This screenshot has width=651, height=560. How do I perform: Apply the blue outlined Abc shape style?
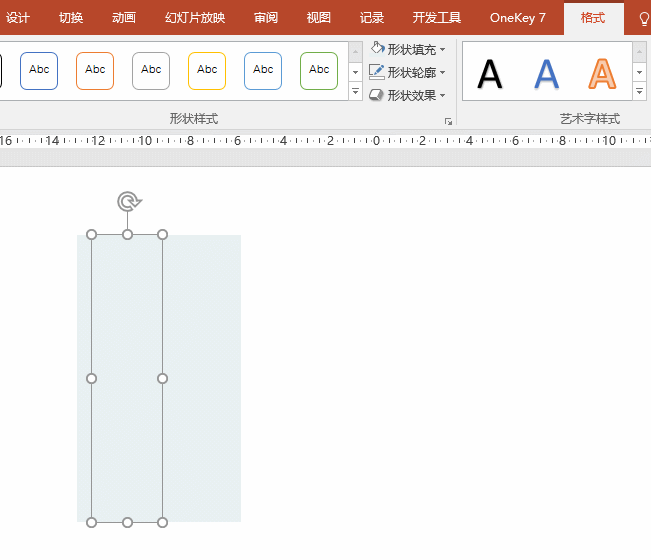[39, 70]
